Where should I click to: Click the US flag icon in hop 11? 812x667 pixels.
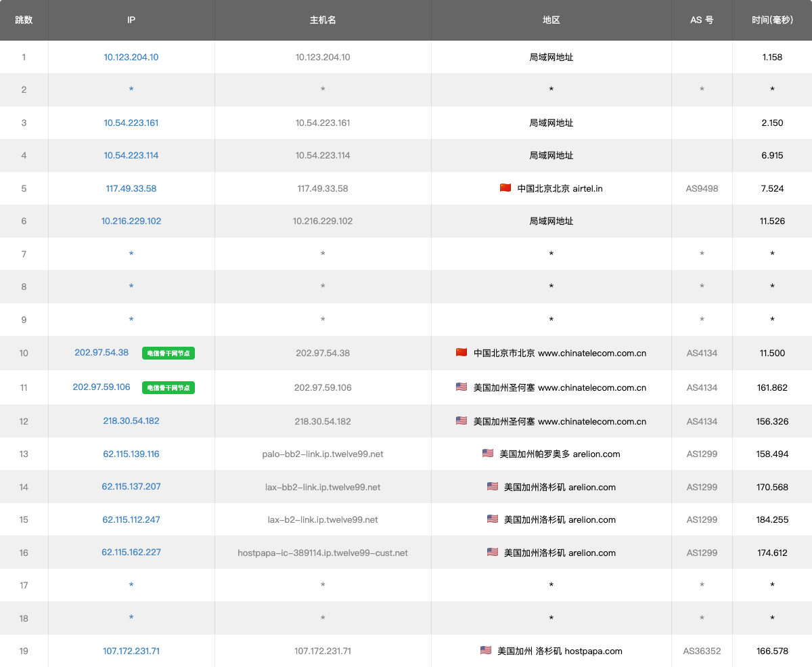coord(461,387)
